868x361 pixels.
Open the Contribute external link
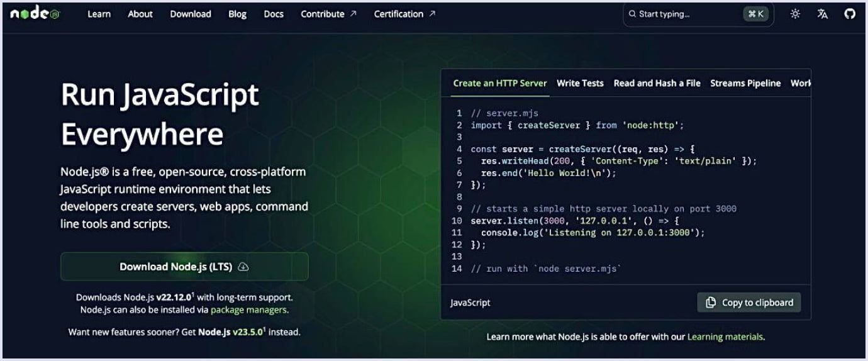coord(329,14)
